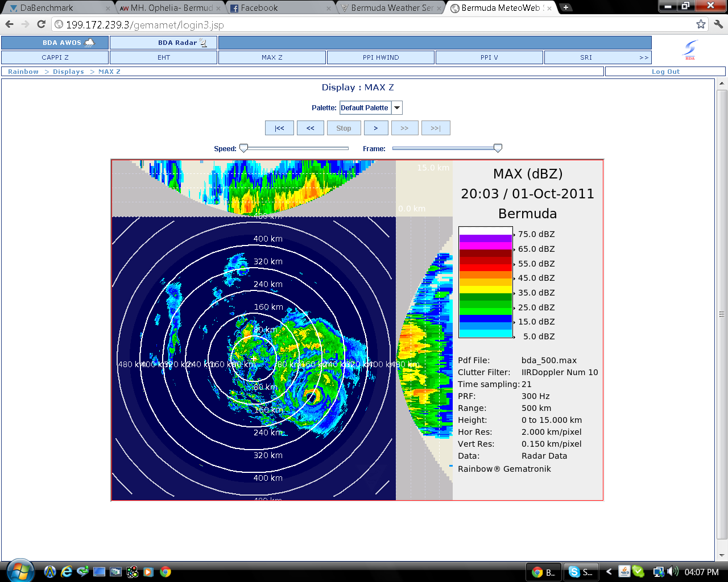This screenshot has height=582, width=728.
Task: Jump to first frame of the animation
Action: coord(279,128)
